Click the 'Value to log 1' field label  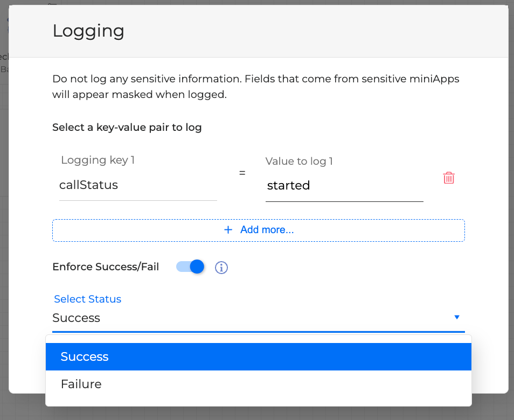click(299, 161)
